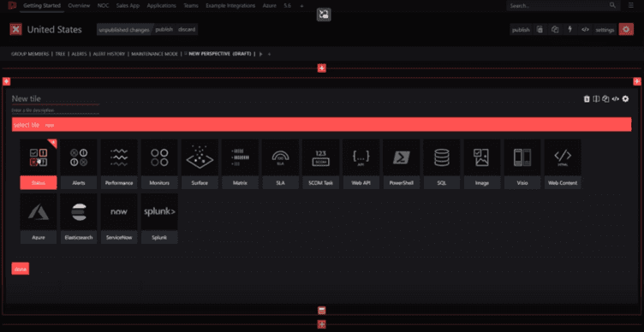644x332 pixels.
Task: Select the Web Content tile
Action: click(563, 164)
